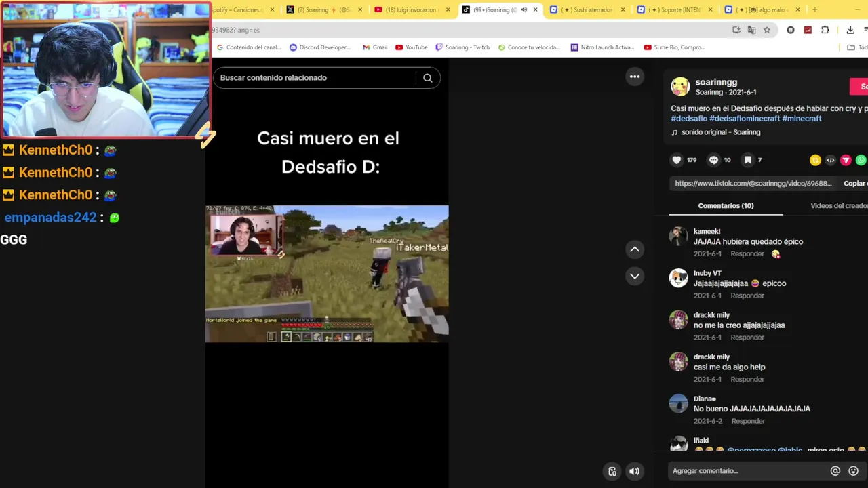Open browser downloads icon
Screen dimensions: 868x488
[850, 30]
